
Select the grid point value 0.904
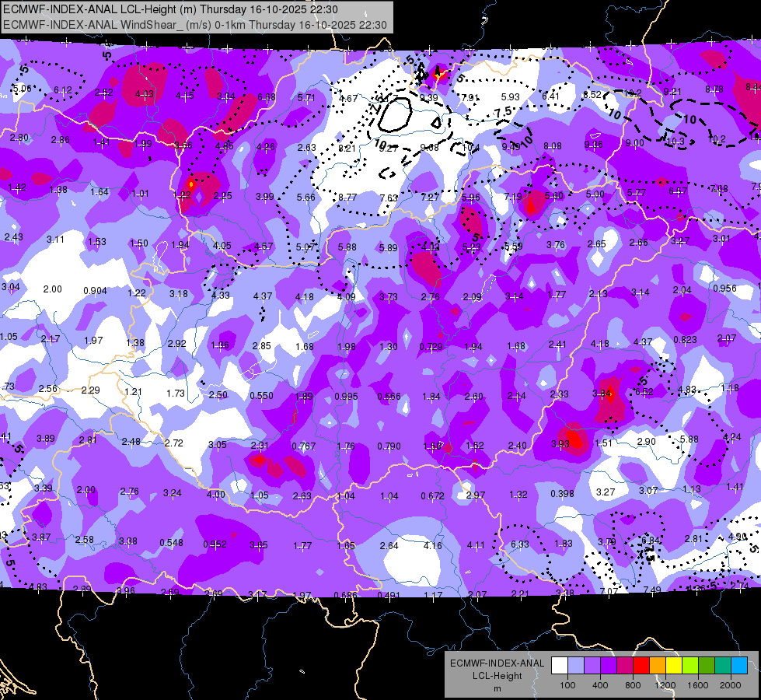pyautogui.click(x=95, y=290)
